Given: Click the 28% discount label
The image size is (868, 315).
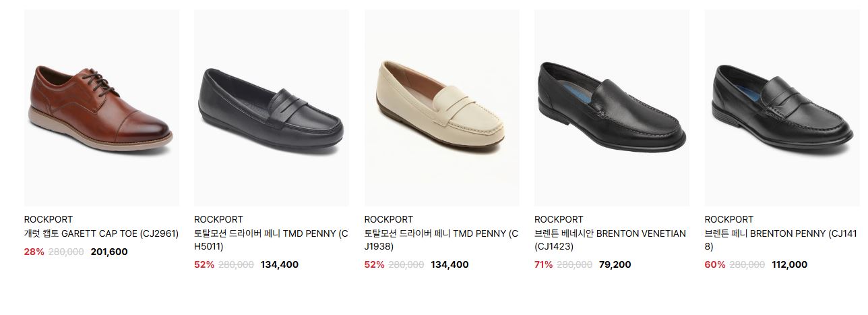Looking at the screenshot, I should (x=34, y=252).
